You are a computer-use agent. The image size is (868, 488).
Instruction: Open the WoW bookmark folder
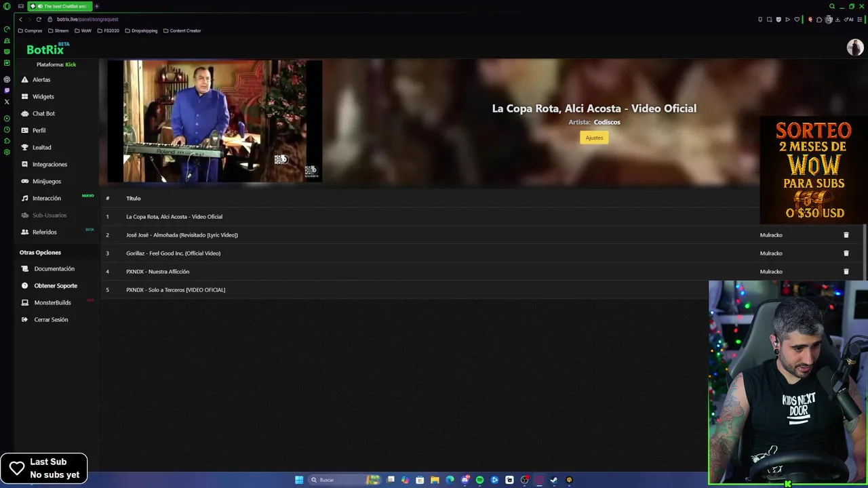click(x=83, y=30)
